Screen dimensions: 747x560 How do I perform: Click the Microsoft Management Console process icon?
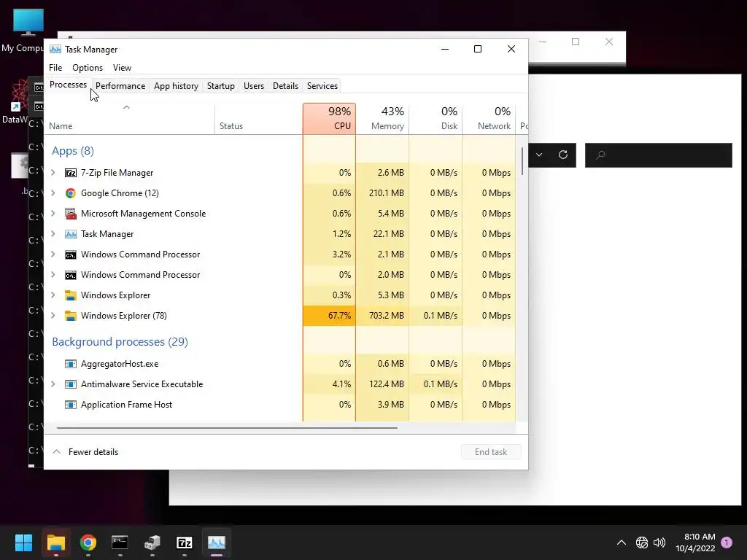click(71, 214)
